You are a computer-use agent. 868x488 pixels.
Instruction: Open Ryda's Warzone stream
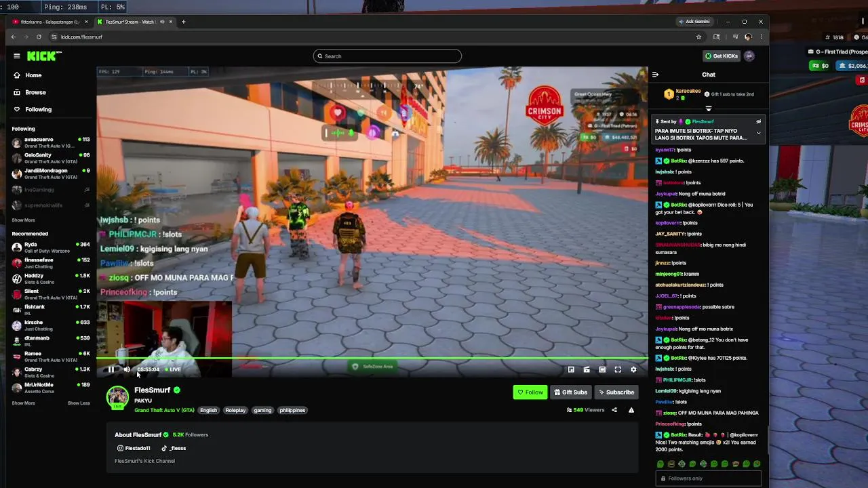click(51, 247)
